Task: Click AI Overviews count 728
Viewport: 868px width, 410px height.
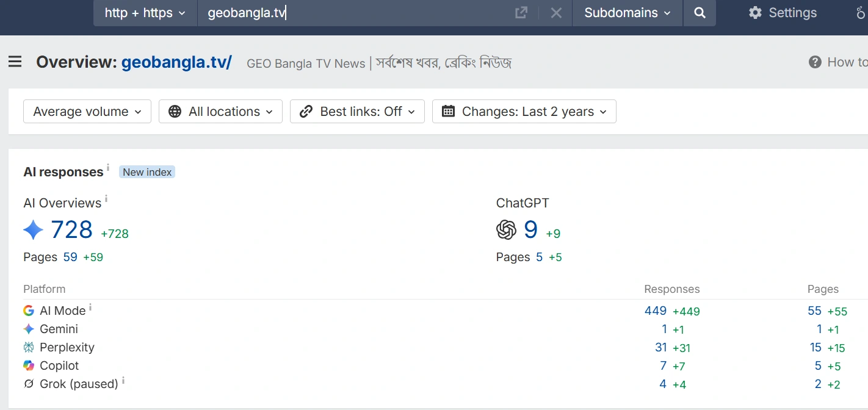Action: tap(71, 230)
